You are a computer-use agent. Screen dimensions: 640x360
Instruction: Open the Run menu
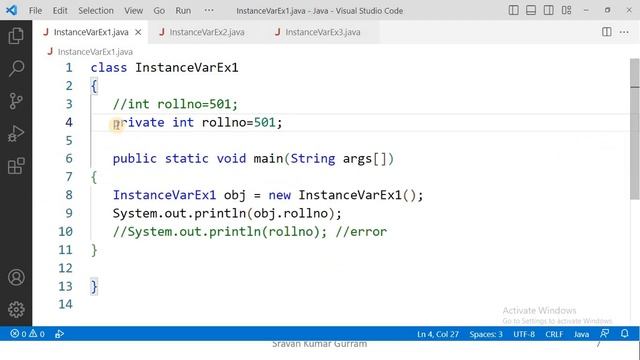183,11
